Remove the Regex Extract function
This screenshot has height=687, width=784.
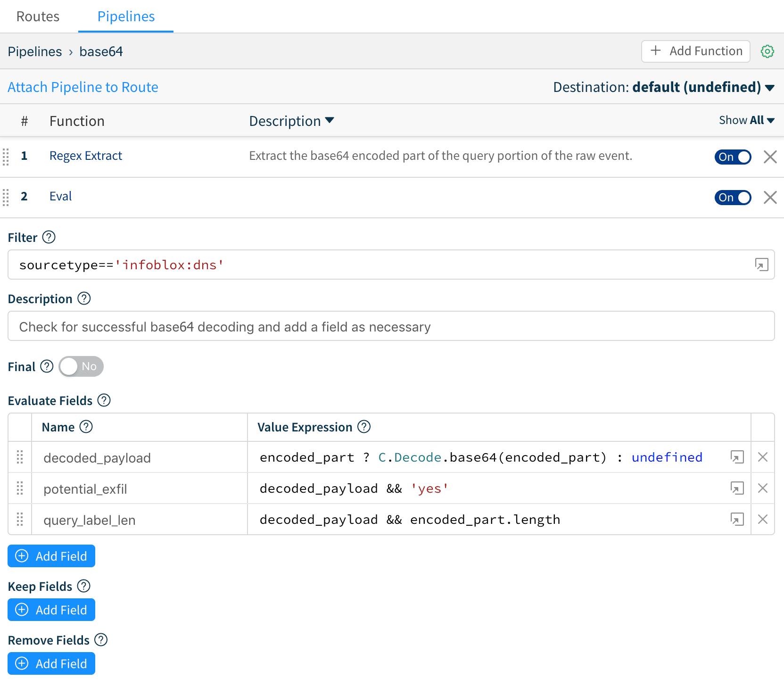click(x=770, y=157)
